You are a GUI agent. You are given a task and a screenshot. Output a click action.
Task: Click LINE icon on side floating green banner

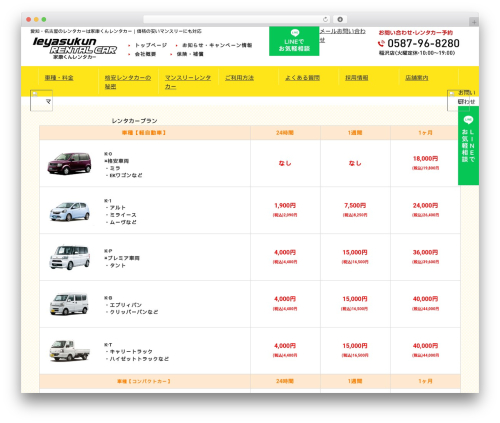(468, 119)
